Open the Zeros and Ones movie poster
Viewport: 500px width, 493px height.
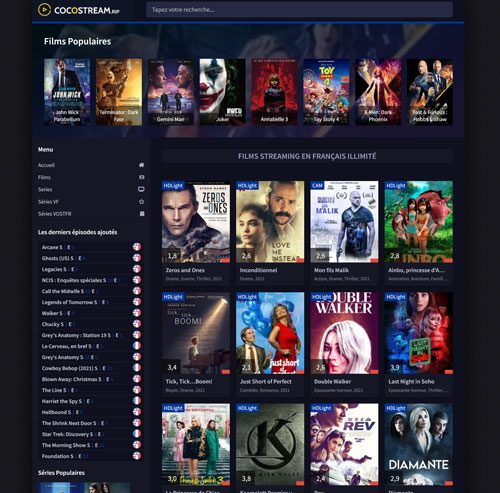[196, 222]
